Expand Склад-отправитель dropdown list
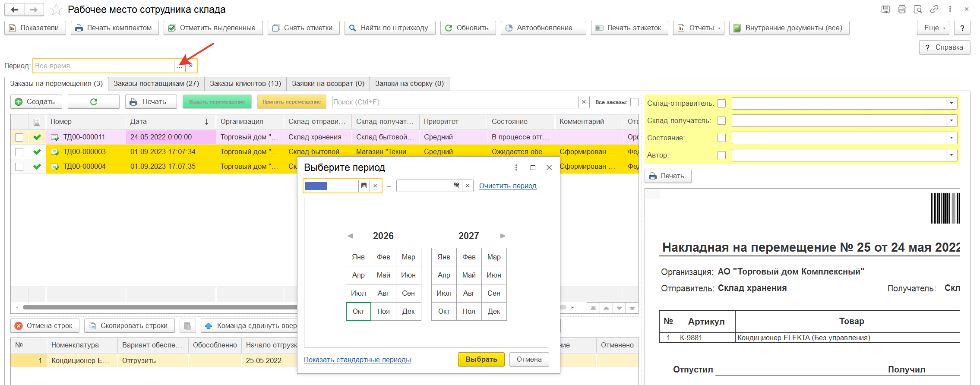This screenshot has height=385, width=980. pos(952,104)
